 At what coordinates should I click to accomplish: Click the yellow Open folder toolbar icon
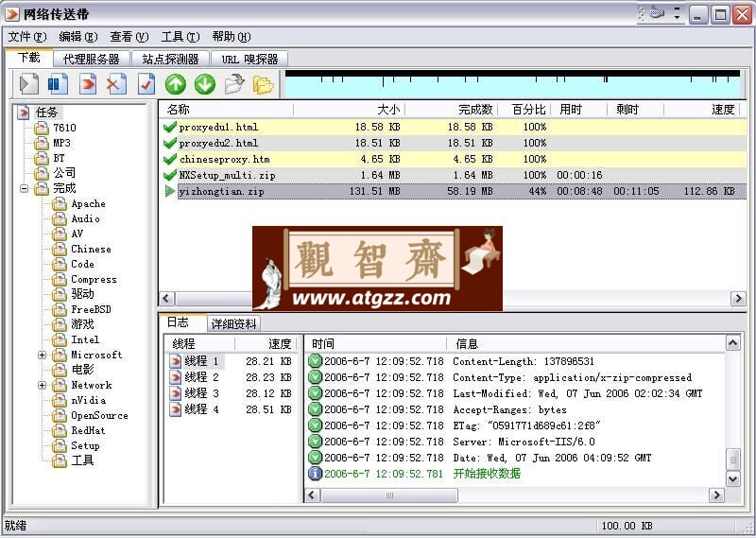264,84
